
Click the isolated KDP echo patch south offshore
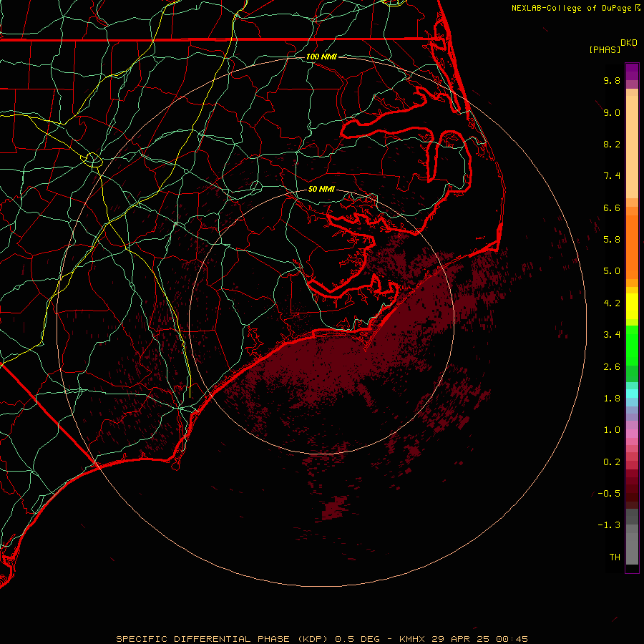[x=335, y=507]
